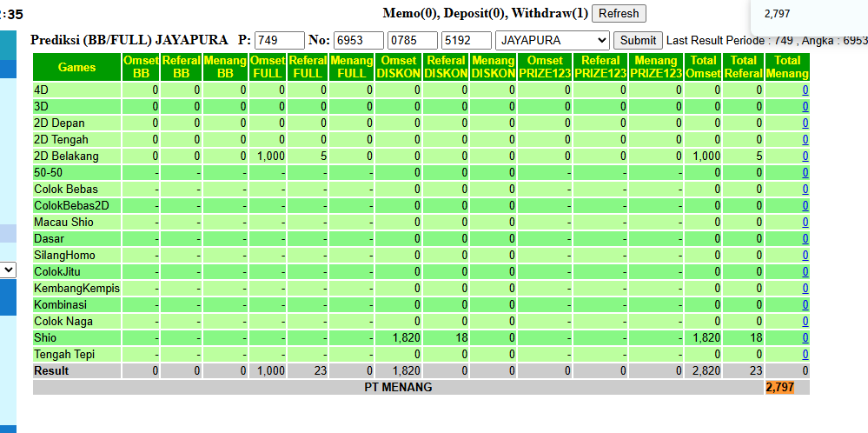Open the Total Menang link for 3D
The height and width of the screenshot is (433, 868).
click(805, 107)
